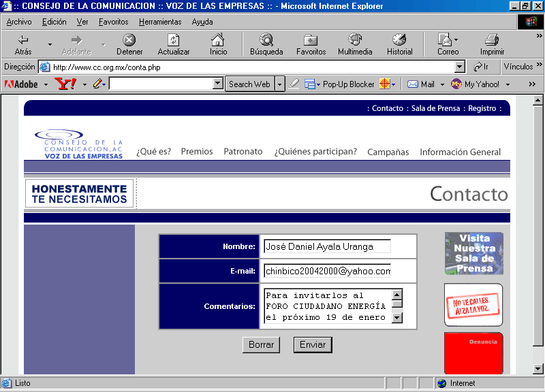This screenshot has height=392, width=545.
Task: Open the Archivo menu
Action: click(19, 22)
